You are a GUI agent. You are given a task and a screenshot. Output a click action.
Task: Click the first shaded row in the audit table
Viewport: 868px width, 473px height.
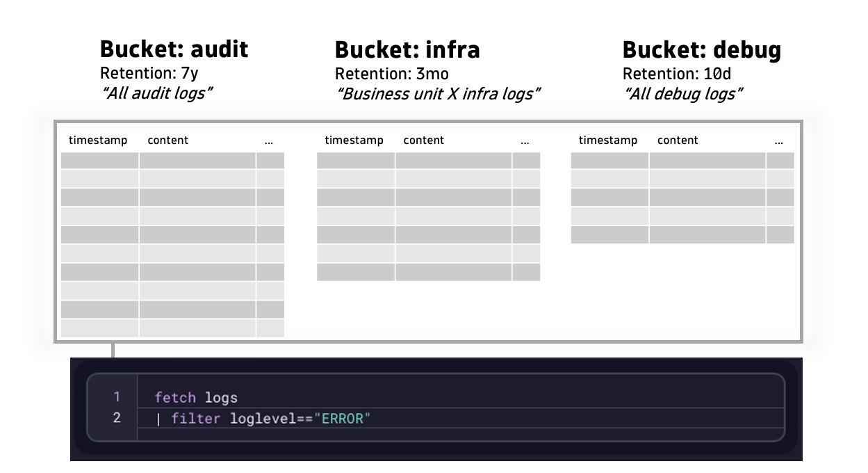tap(170, 160)
